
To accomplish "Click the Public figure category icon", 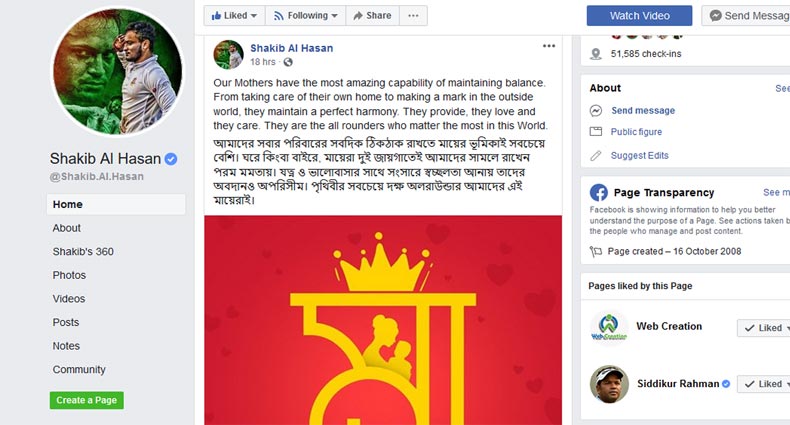I will (596, 132).
